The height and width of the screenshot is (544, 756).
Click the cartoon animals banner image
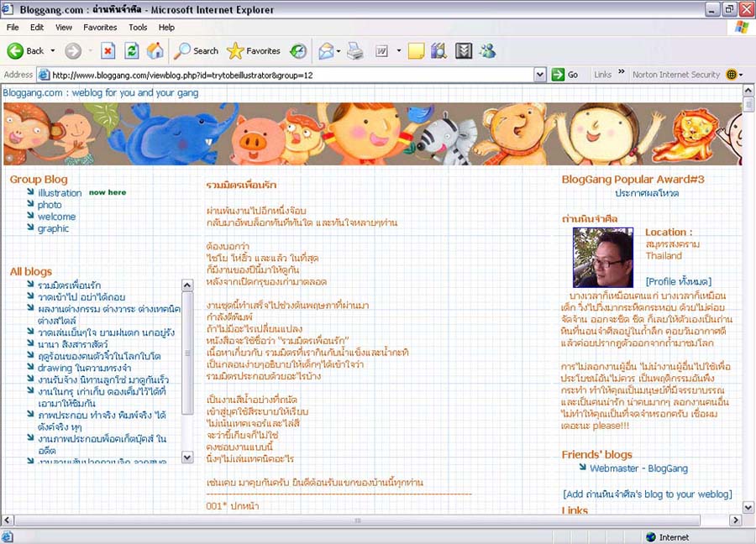coord(372,133)
